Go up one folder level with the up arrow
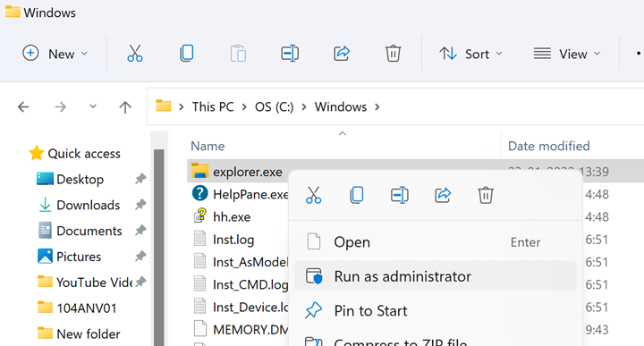The width and height of the screenshot is (644, 346). (125, 107)
